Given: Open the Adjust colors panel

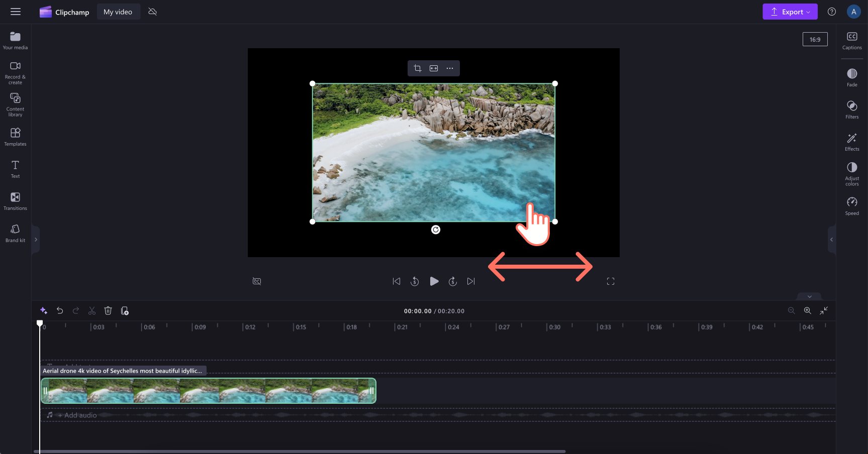Looking at the screenshot, I should tap(852, 174).
